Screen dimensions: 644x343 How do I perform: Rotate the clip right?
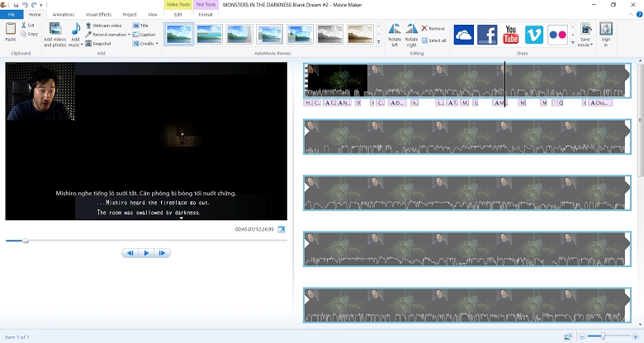coord(411,35)
